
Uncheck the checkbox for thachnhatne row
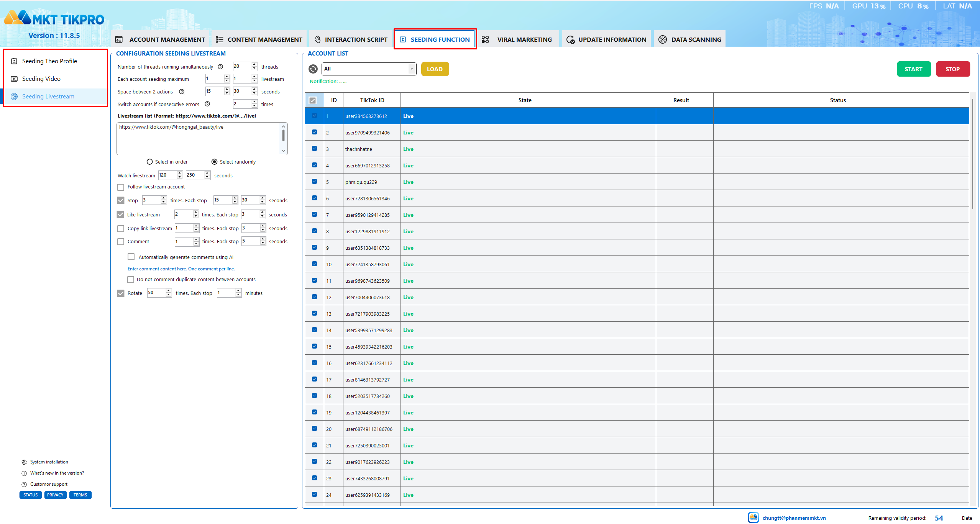tap(314, 149)
